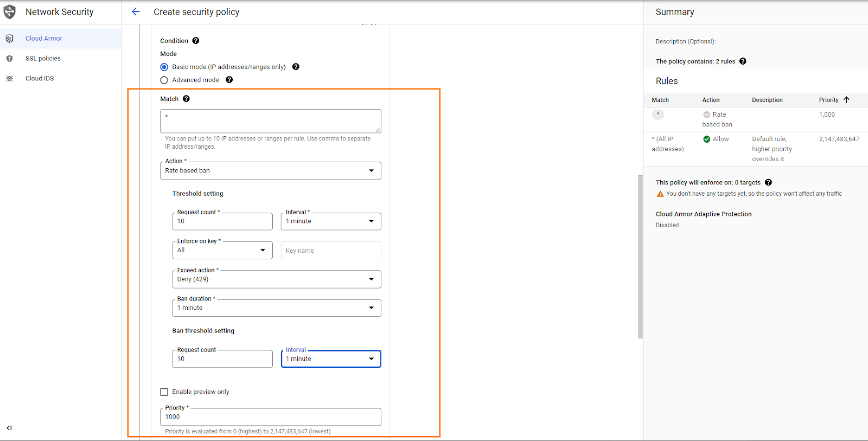Open help icon beside policy contains 2 rules

tap(743, 61)
